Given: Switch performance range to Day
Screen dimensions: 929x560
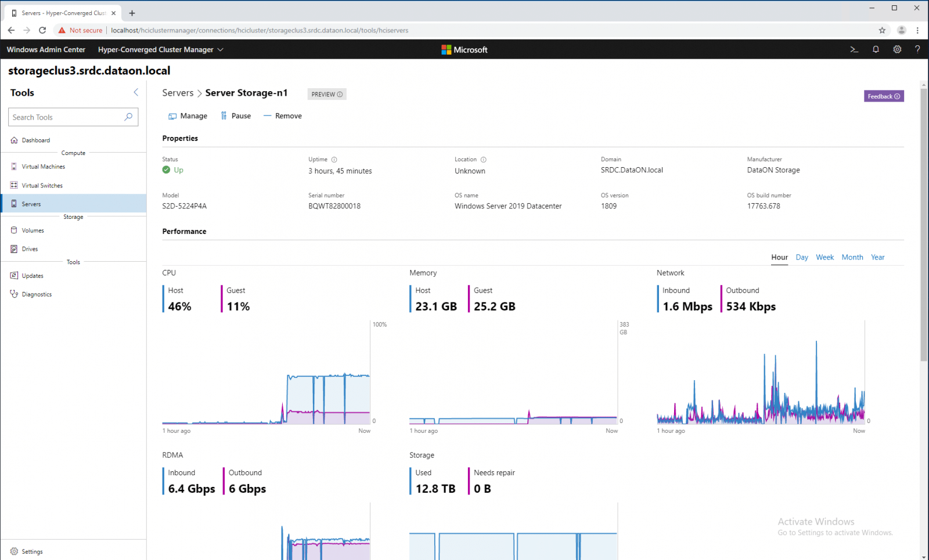Looking at the screenshot, I should (802, 257).
